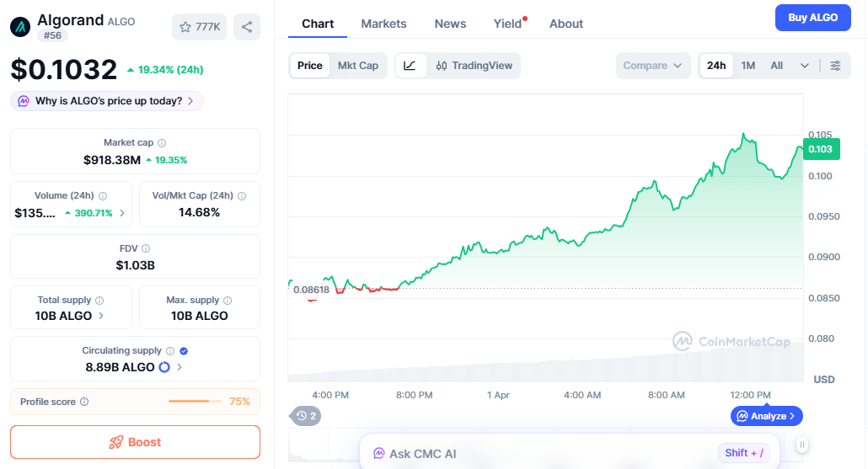Viewport: 868px width, 469px height.
Task: Click the 75% profile score value
Action: 239,402
